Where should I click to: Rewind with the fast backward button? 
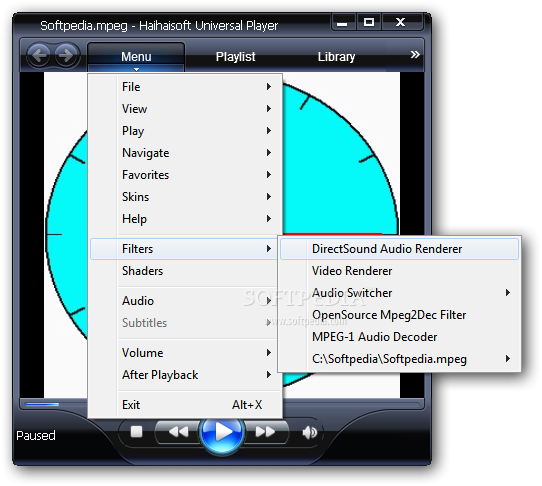click(178, 431)
